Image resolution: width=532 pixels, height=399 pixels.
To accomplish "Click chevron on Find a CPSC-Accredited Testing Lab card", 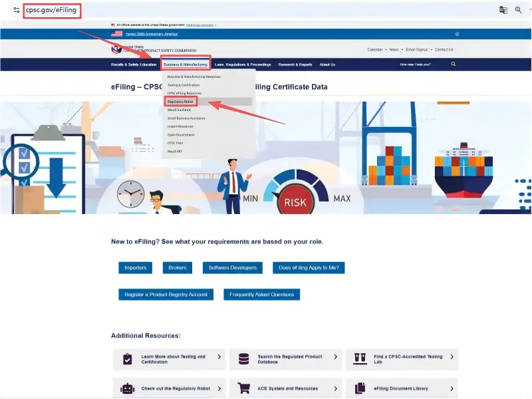I will click(x=452, y=357).
